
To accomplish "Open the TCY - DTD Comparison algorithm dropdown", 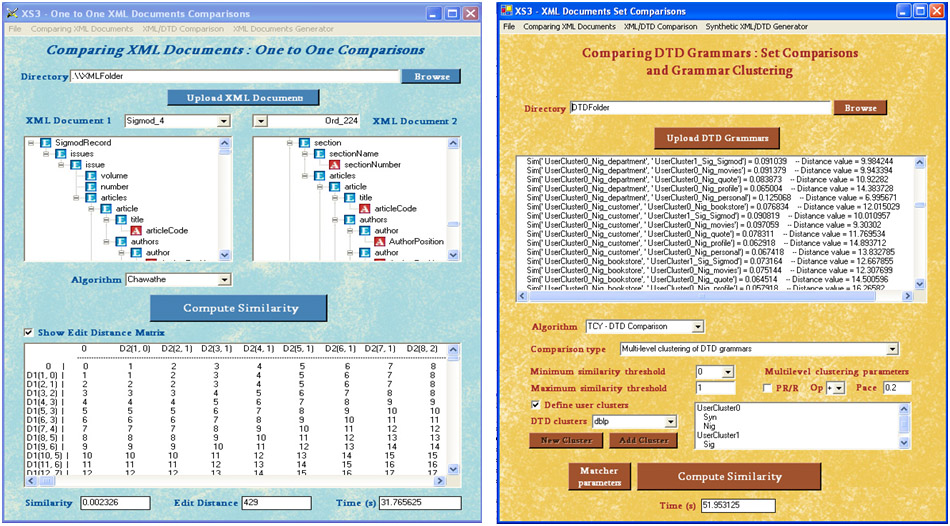I will [697, 327].
